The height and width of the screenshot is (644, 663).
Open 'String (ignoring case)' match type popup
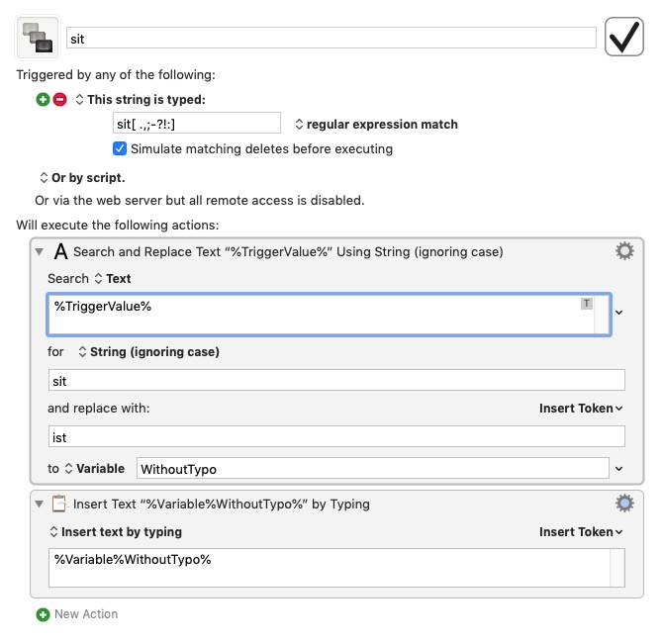click(x=148, y=351)
